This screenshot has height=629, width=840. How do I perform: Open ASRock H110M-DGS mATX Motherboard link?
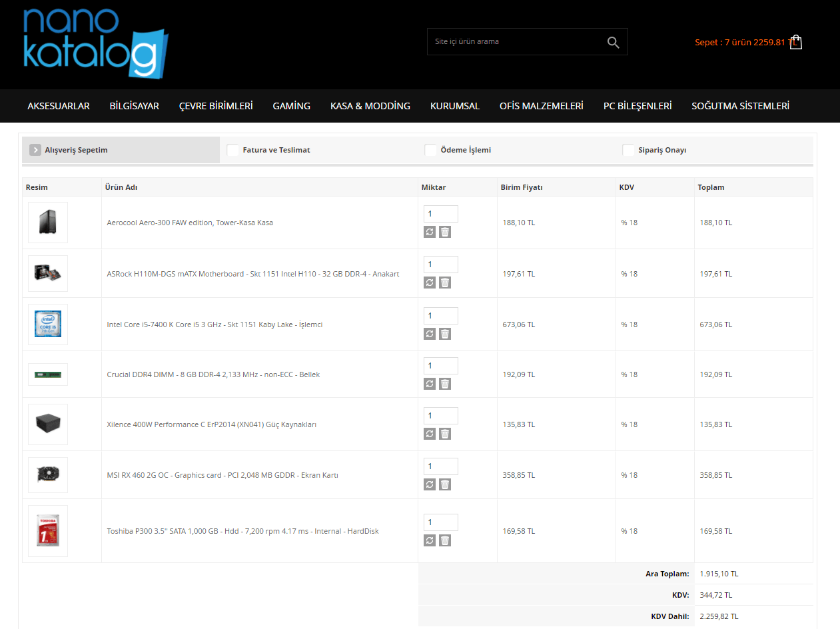click(x=253, y=274)
